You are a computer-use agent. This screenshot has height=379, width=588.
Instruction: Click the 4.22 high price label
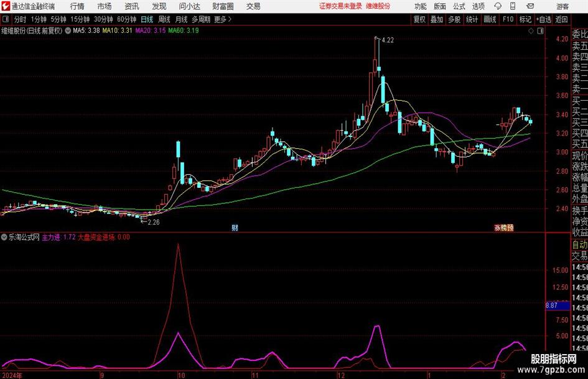click(388, 40)
